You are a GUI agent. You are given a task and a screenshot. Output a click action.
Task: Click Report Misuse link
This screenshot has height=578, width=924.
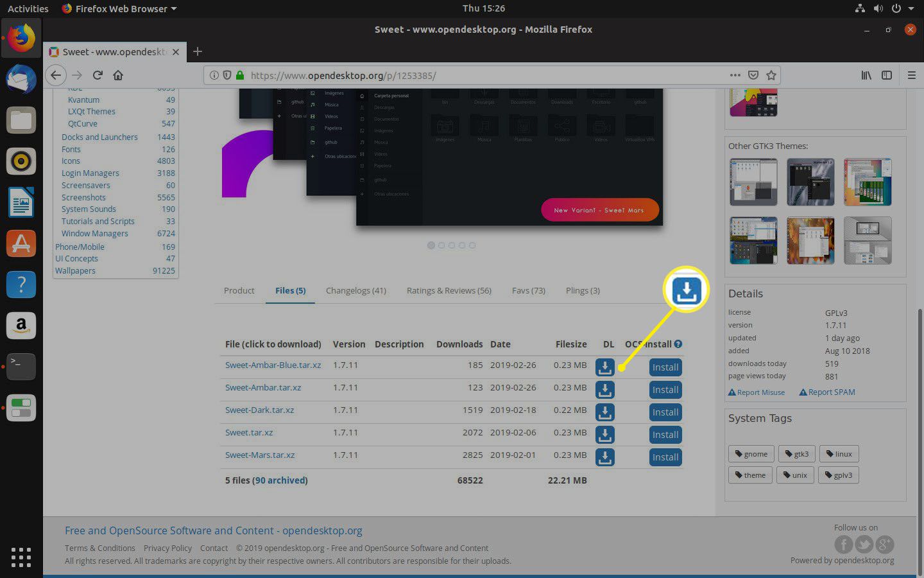click(757, 392)
